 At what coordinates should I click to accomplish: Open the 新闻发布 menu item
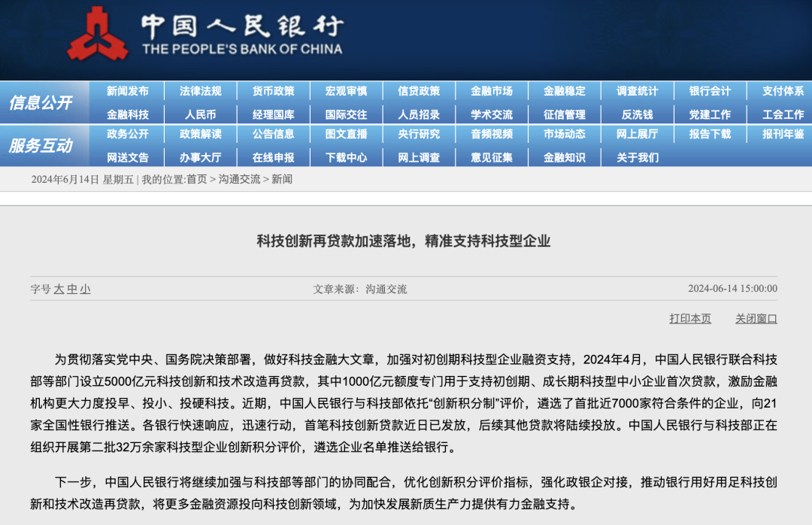tap(129, 91)
